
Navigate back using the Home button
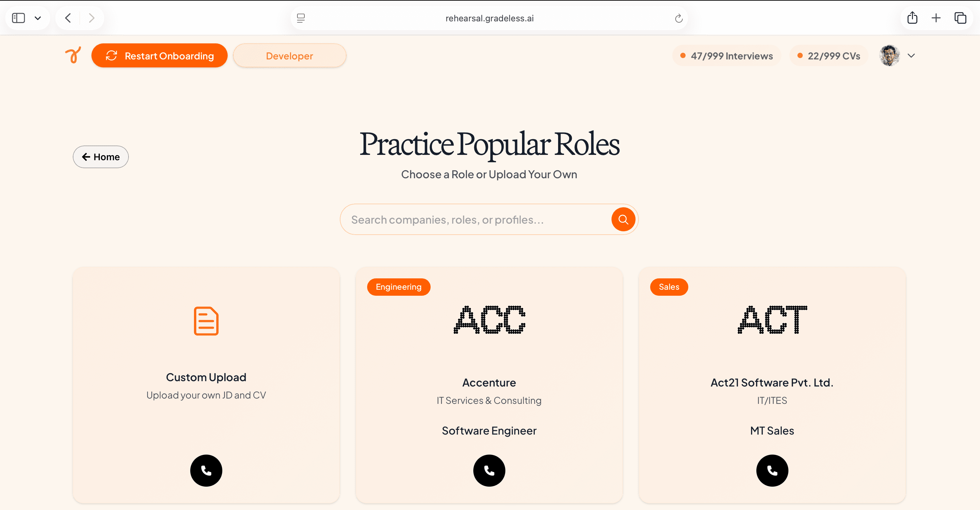(100, 157)
